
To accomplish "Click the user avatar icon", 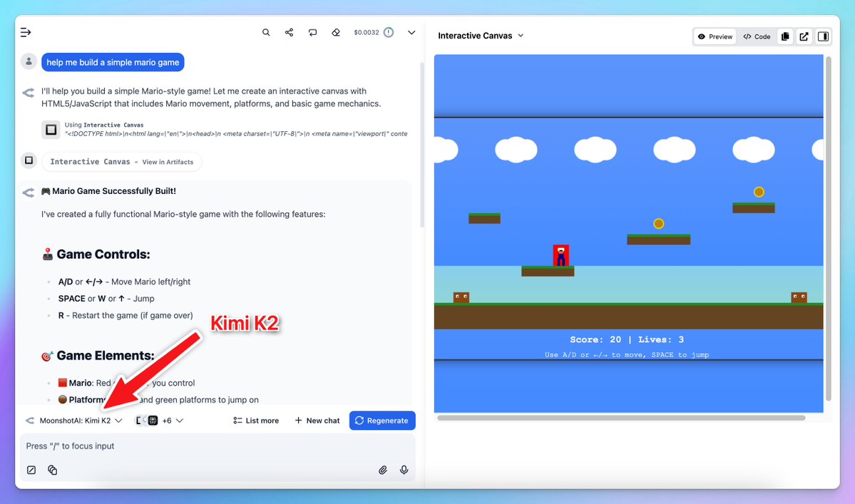I will pos(29,61).
